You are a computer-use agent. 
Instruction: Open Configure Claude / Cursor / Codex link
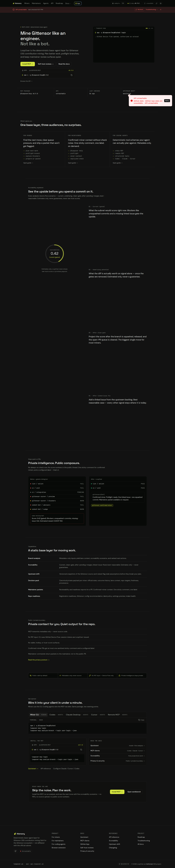pos(66,769)
